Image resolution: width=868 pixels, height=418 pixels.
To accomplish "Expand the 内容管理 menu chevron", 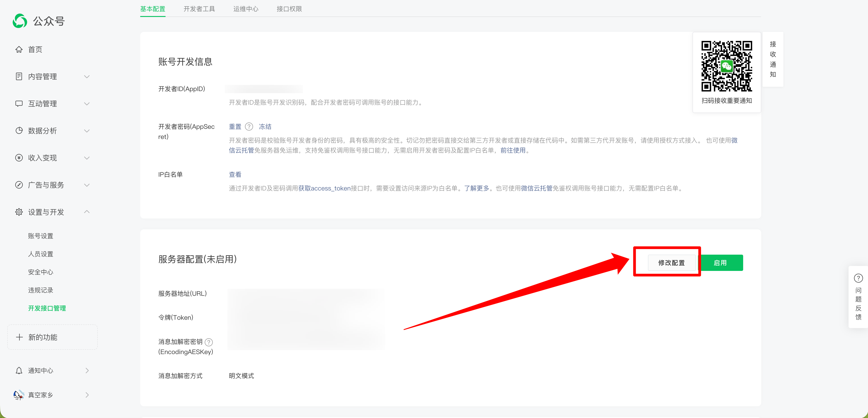I will point(87,77).
